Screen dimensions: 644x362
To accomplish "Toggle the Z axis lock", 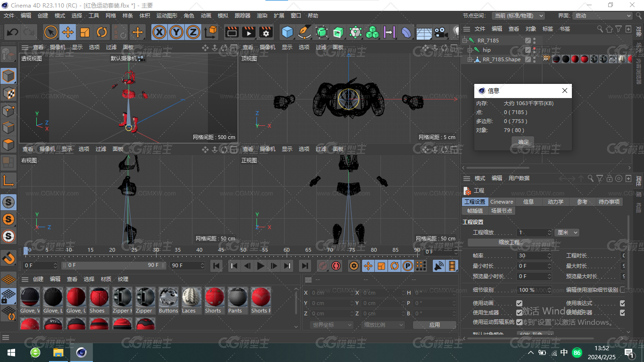I will (193, 32).
